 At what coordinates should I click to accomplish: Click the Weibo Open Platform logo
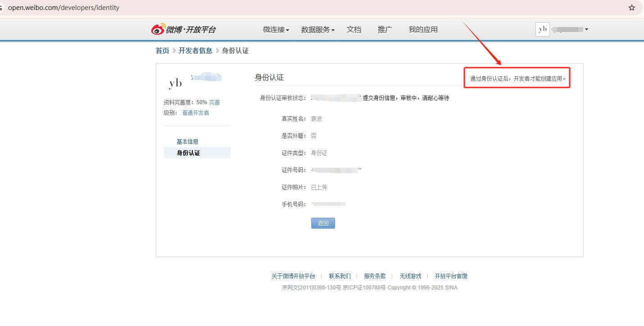point(183,30)
